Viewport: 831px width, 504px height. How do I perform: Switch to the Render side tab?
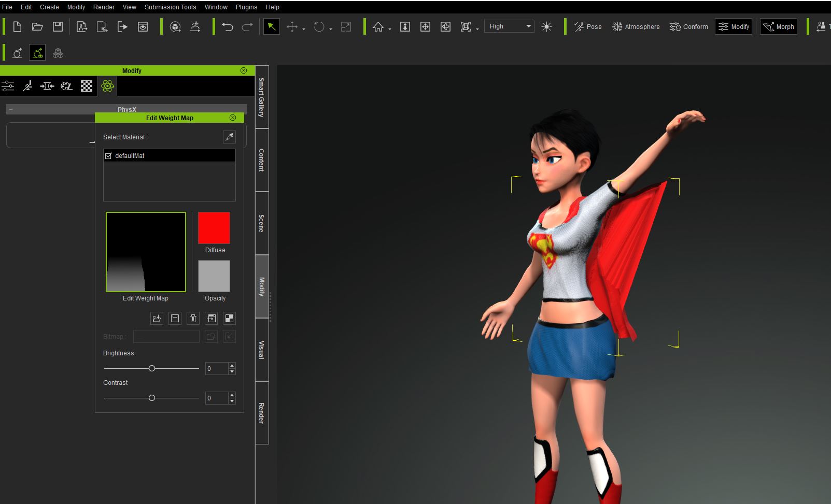tap(262, 413)
